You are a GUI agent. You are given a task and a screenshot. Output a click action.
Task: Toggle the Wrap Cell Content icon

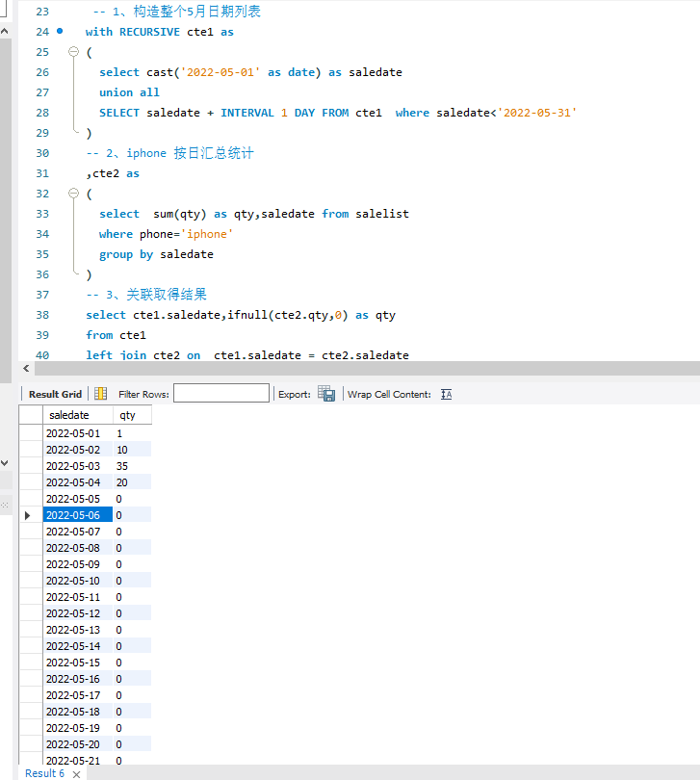point(446,395)
